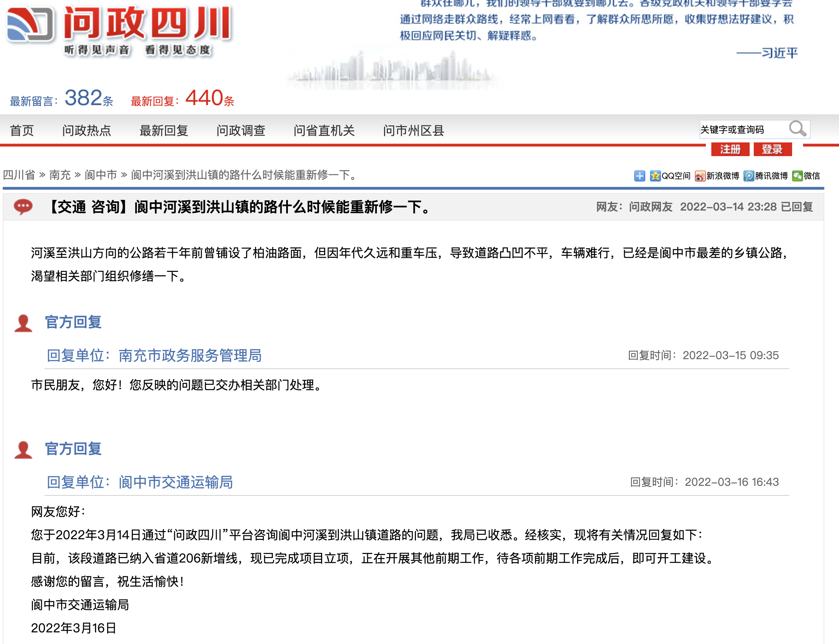
Task: Go to 南充 breadcrumb link
Action: (x=60, y=175)
